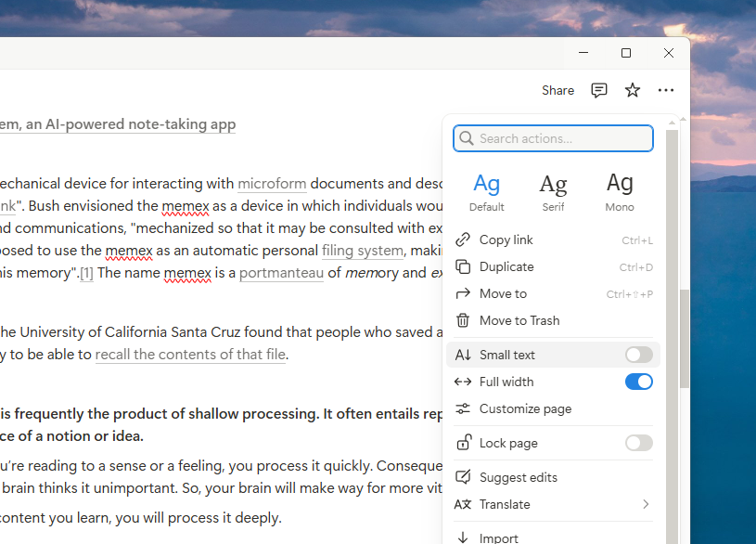Select the Default font style
756x544 pixels.
coord(486,192)
